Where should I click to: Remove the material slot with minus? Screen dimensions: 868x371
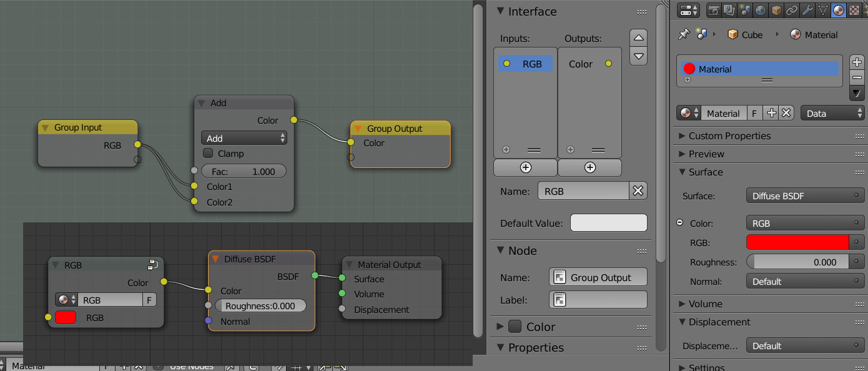[x=857, y=77]
